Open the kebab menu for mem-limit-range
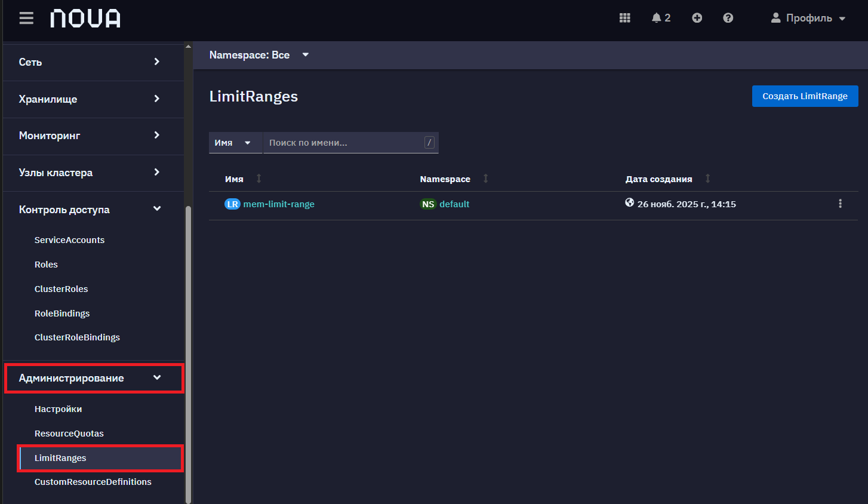Image resolution: width=868 pixels, height=504 pixels. tap(840, 204)
